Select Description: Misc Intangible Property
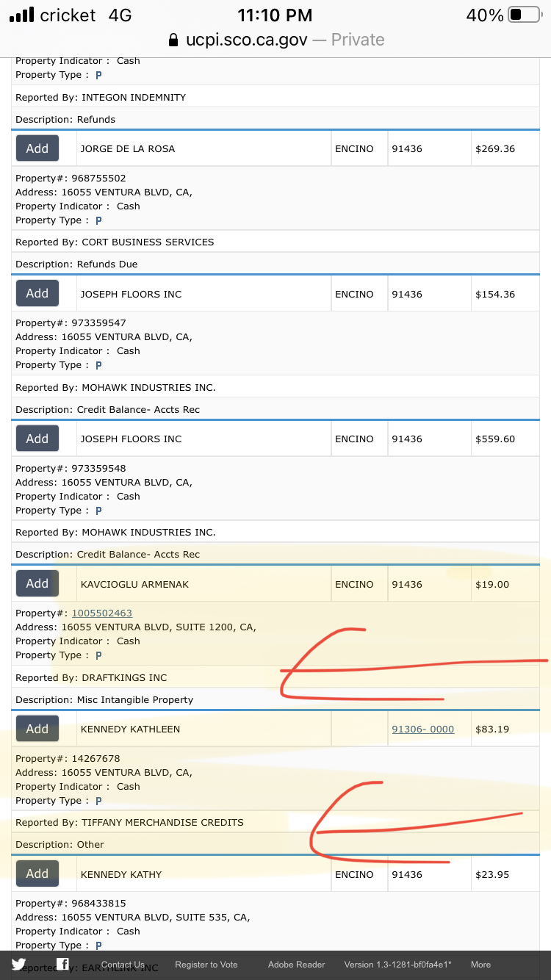The width and height of the screenshot is (551, 980). (x=104, y=700)
